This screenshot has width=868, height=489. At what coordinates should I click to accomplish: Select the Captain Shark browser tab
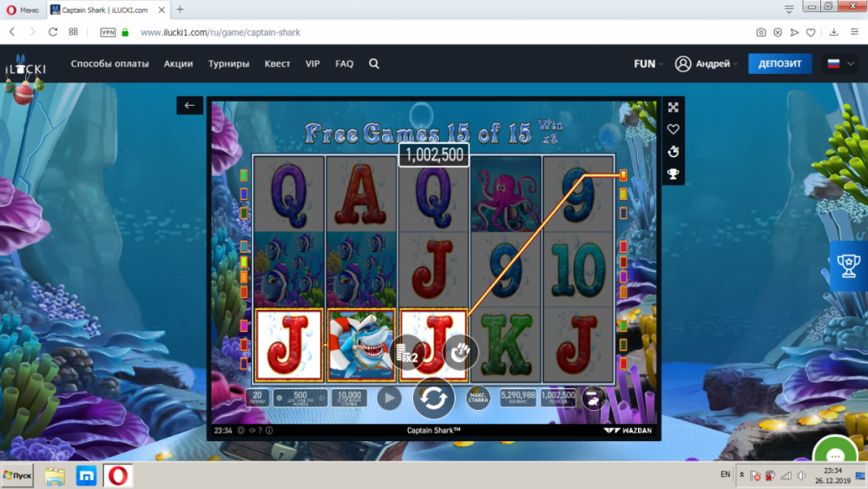click(x=108, y=10)
